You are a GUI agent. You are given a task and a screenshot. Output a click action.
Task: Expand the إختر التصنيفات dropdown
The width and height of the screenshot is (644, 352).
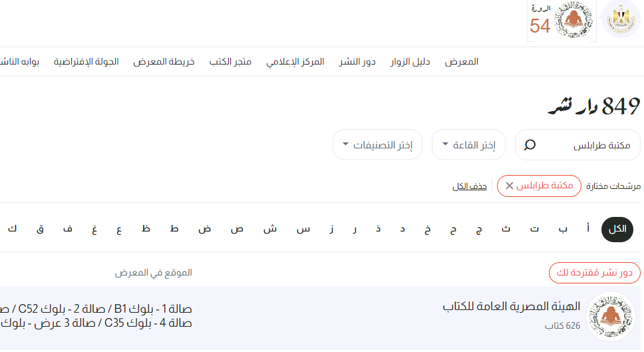377,144
